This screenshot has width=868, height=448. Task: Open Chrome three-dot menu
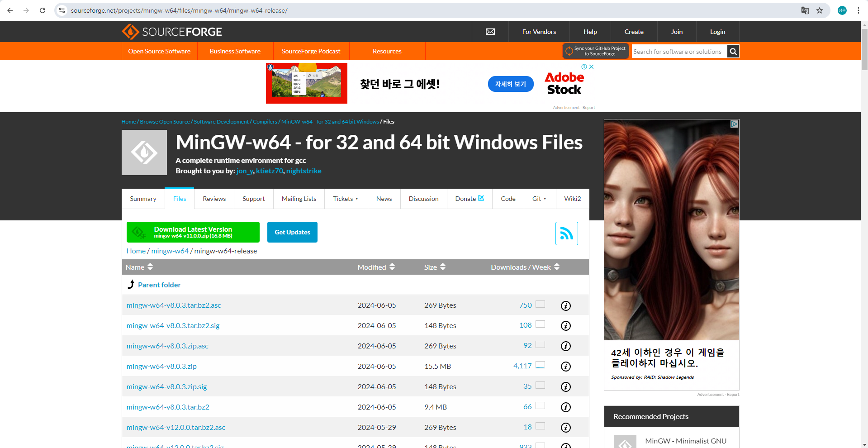pyautogui.click(x=859, y=10)
